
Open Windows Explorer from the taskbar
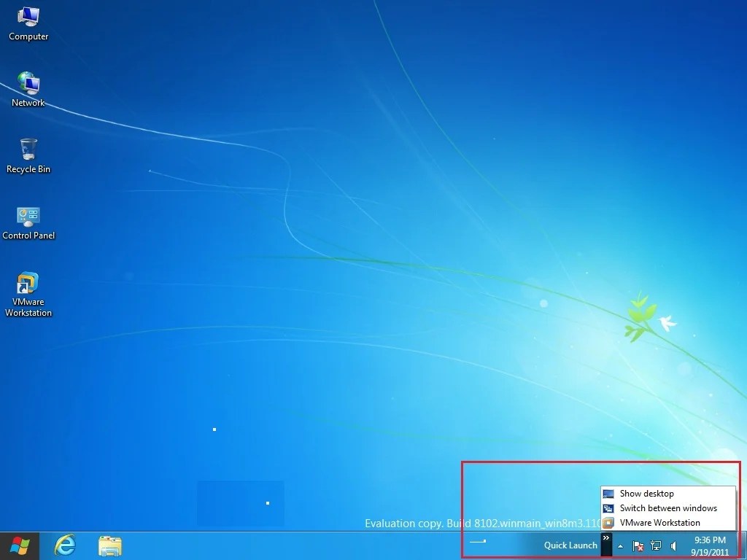109,545
